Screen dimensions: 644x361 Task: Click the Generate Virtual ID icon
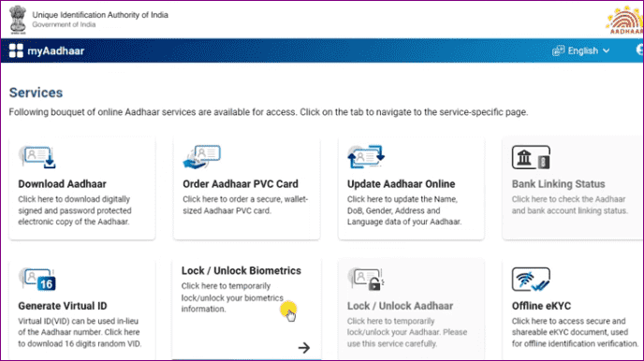(x=37, y=280)
